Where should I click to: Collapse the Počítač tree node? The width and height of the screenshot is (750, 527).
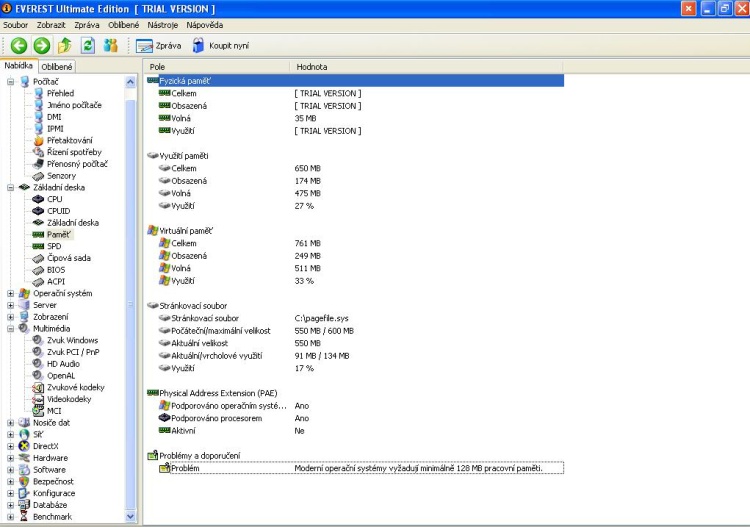tap(11, 82)
